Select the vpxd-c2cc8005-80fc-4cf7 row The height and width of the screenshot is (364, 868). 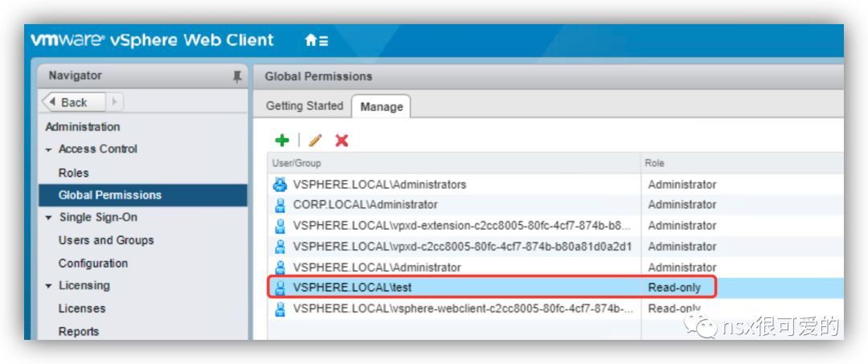pos(556,246)
